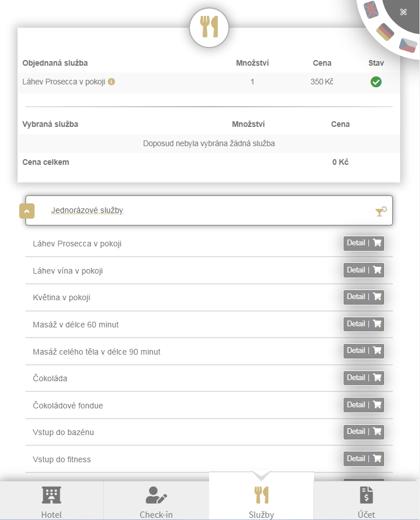Switch to the Účet tab

click(367, 501)
